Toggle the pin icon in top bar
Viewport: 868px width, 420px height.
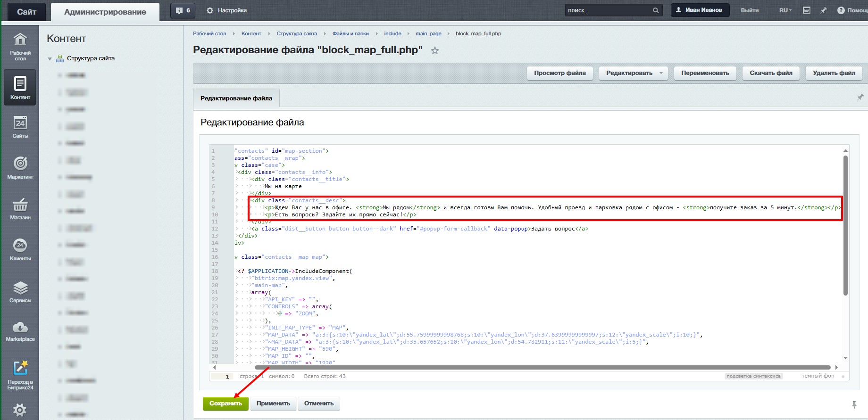pyautogui.click(x=824, y=10)
